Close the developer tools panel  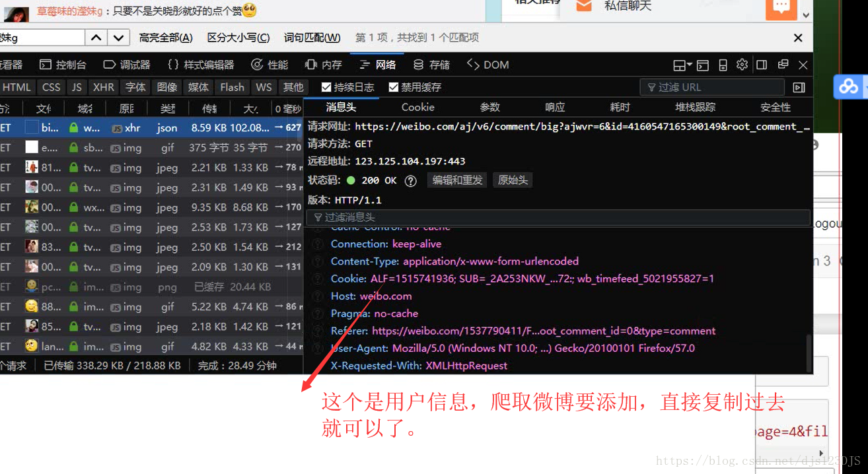point(803,65)
